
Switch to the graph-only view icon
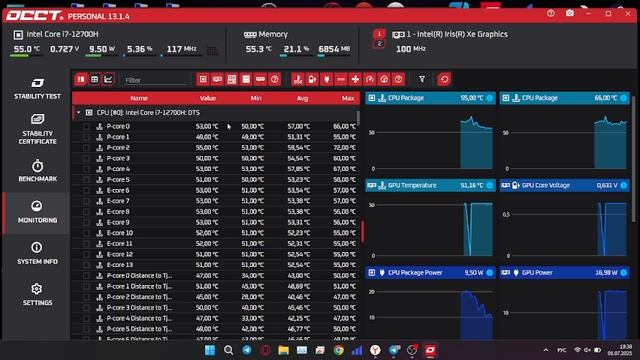coord(108,80)
